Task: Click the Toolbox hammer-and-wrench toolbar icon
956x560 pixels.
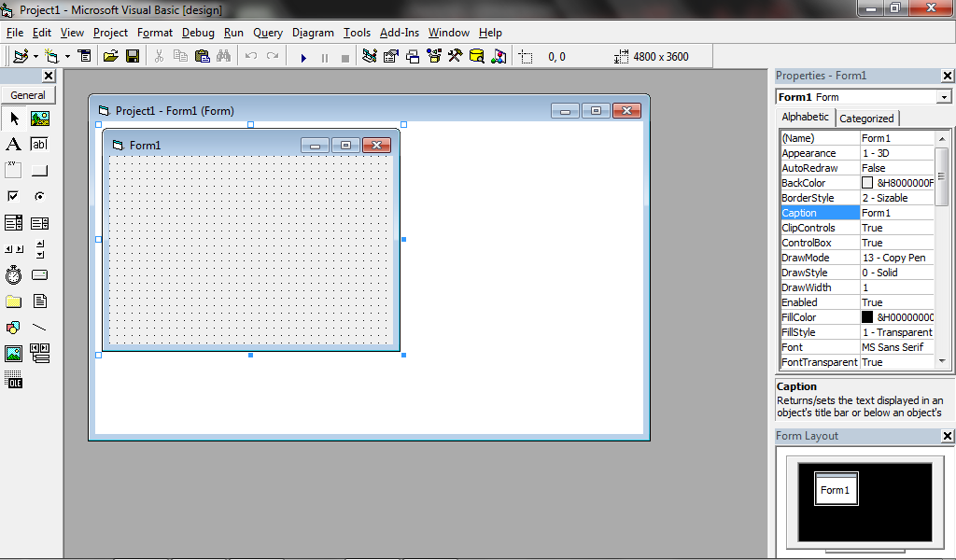Action: coord(456,56)
